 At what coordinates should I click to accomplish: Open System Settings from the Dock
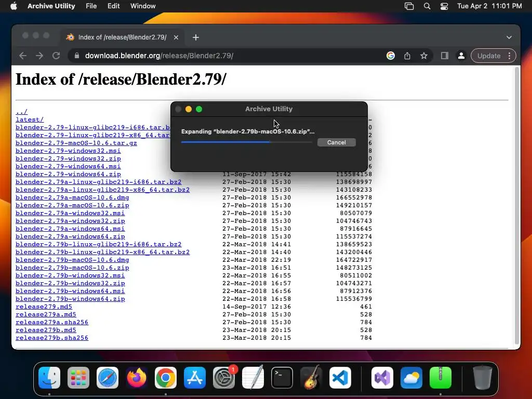pos(224,378)
